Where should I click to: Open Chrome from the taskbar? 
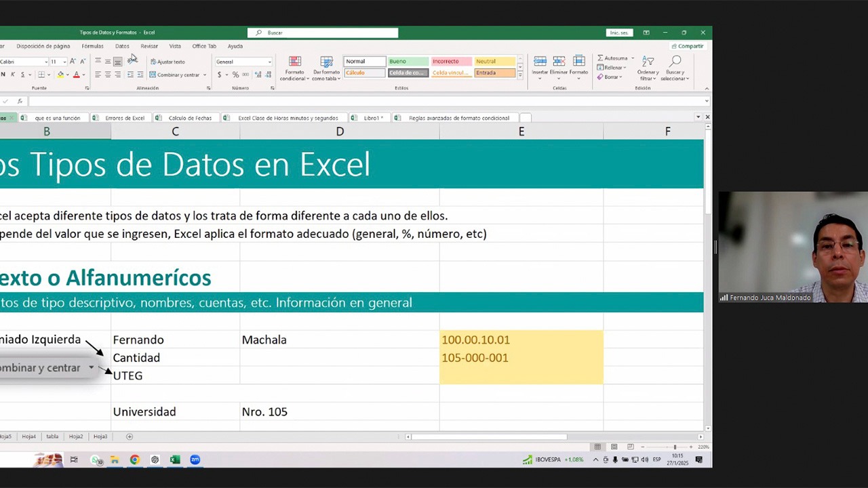tap(135, 460)
